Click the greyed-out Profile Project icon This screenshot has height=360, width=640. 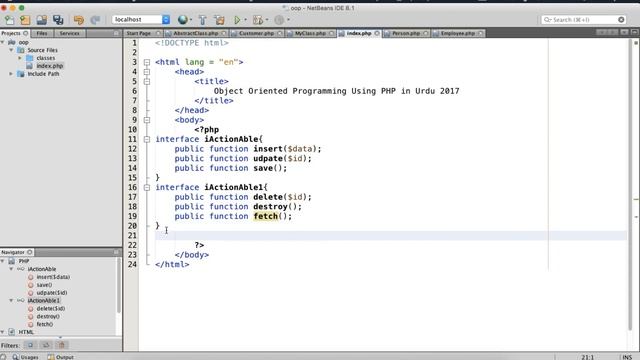point(279,20)
